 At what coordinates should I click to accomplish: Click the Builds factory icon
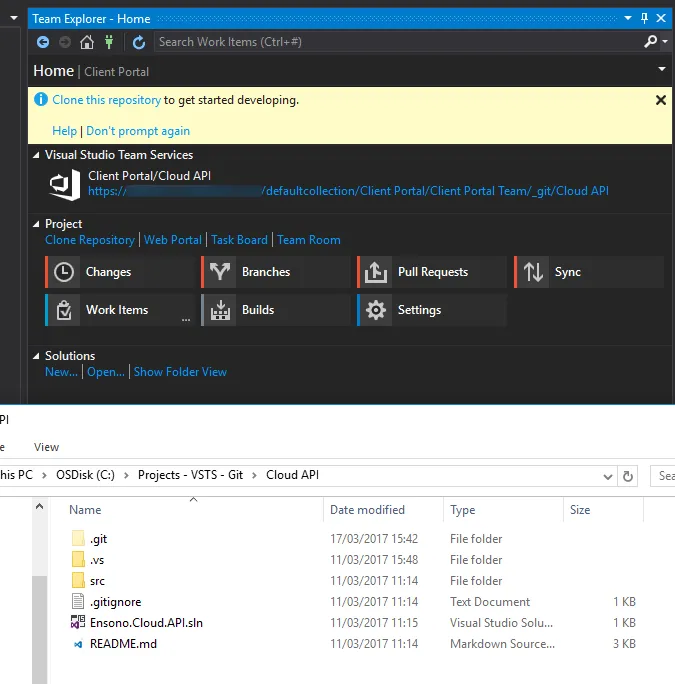pos(220,310)
